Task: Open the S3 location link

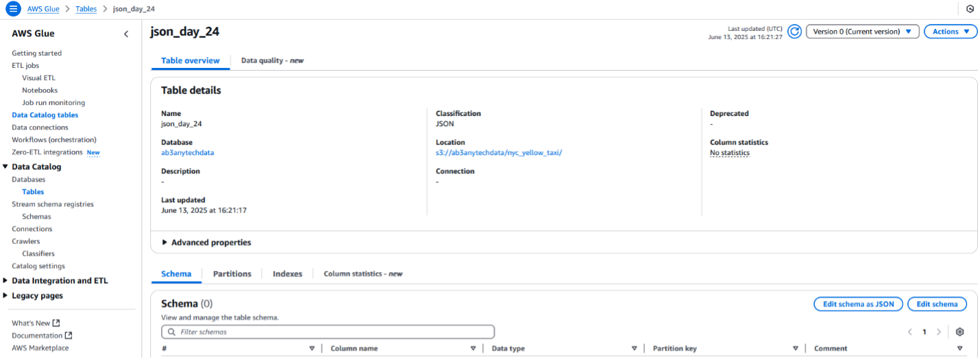Action: [498, 153]
